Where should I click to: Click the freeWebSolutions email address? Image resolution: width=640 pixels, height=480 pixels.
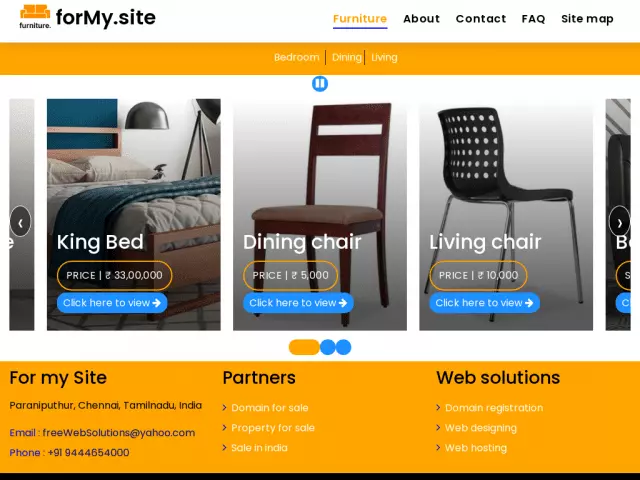(x=119, y=433)
